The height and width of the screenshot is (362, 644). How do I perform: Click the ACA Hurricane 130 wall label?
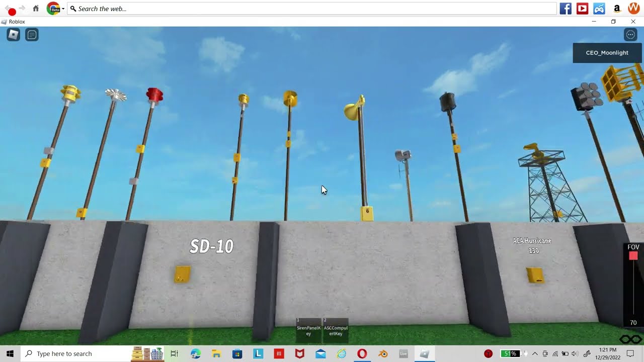532,245
